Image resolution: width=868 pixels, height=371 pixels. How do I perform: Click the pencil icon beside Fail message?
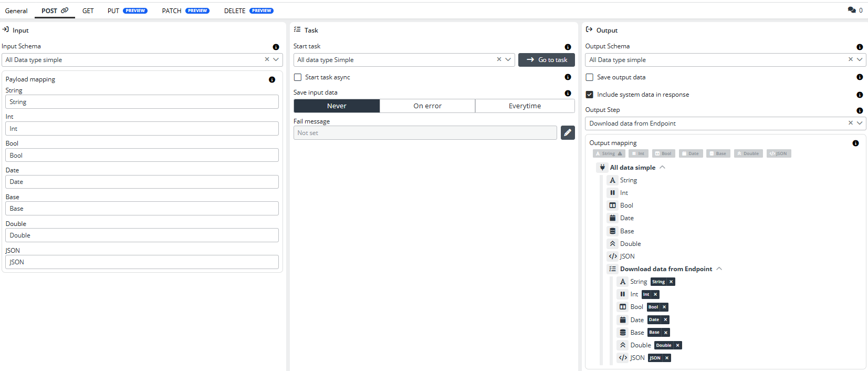567,133
